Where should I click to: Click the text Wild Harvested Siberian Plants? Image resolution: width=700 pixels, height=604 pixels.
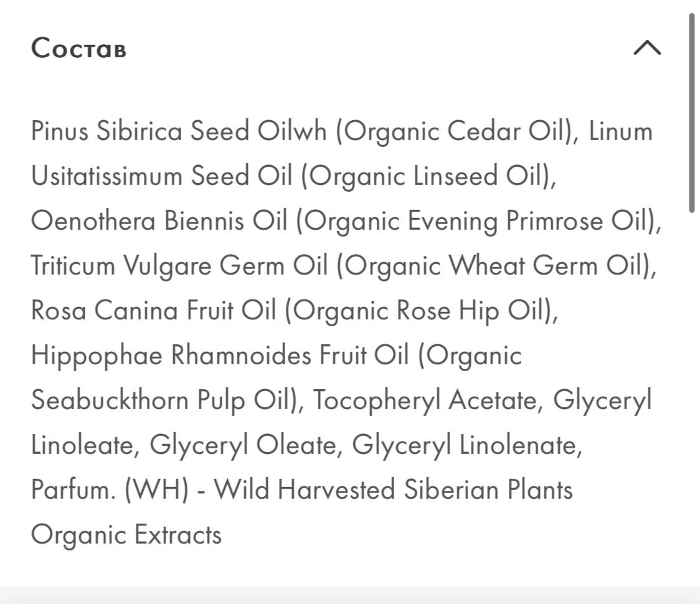394,489
